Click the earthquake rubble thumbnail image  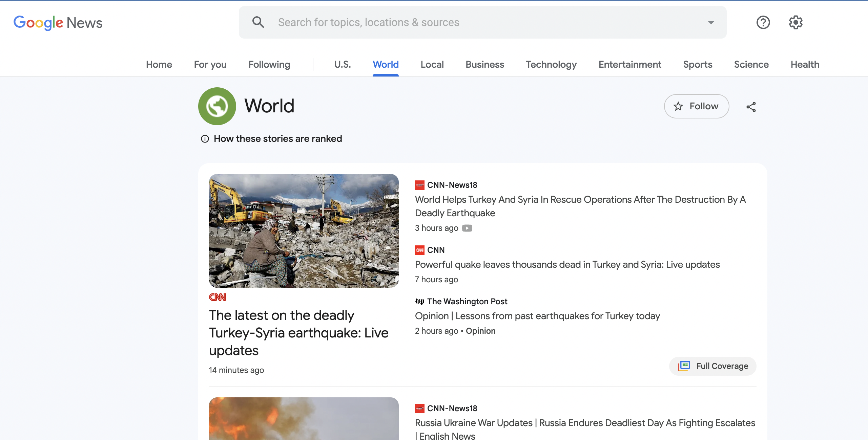(x=304, y=231)
